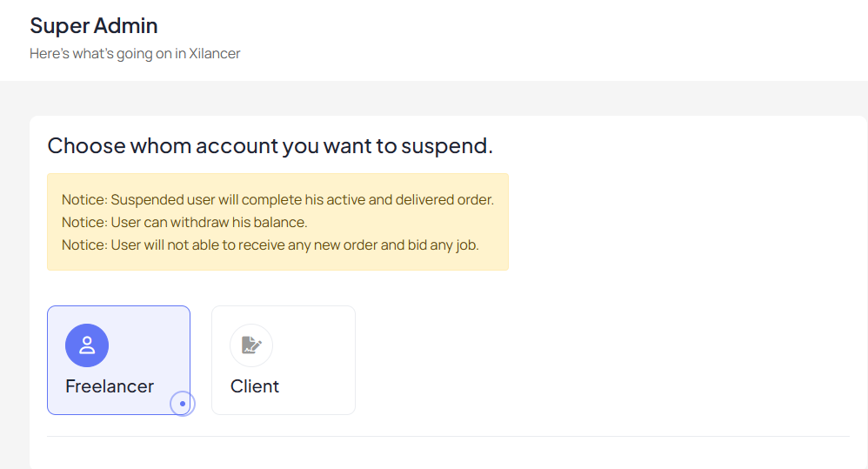This screenshot has width=868, height=469.
Task: Click notice about active and delivered order
Action: coord(278,199)
